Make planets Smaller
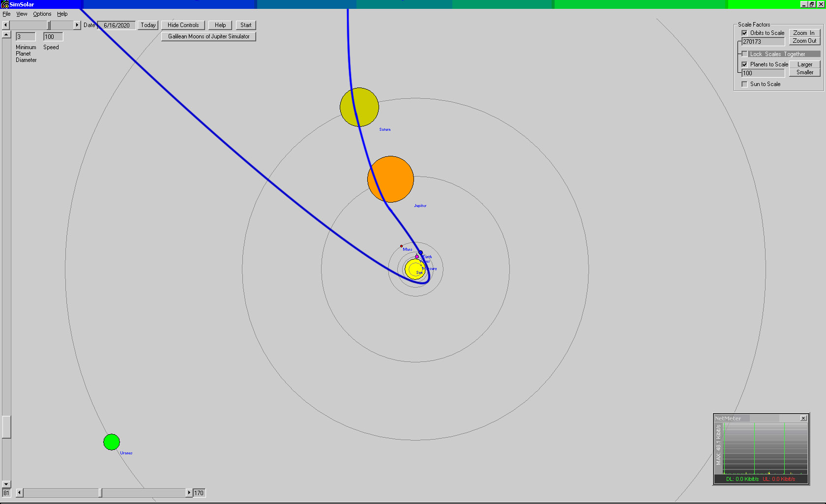 (804, 72)
